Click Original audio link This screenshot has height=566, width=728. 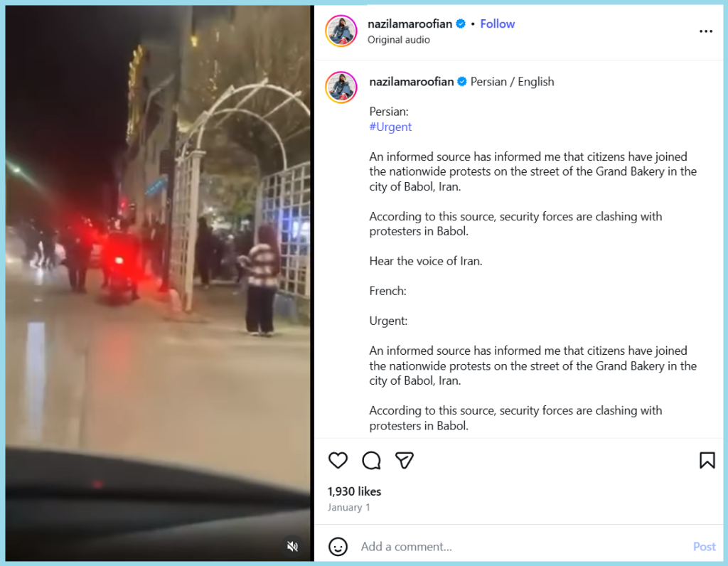(x=398, y=40)
